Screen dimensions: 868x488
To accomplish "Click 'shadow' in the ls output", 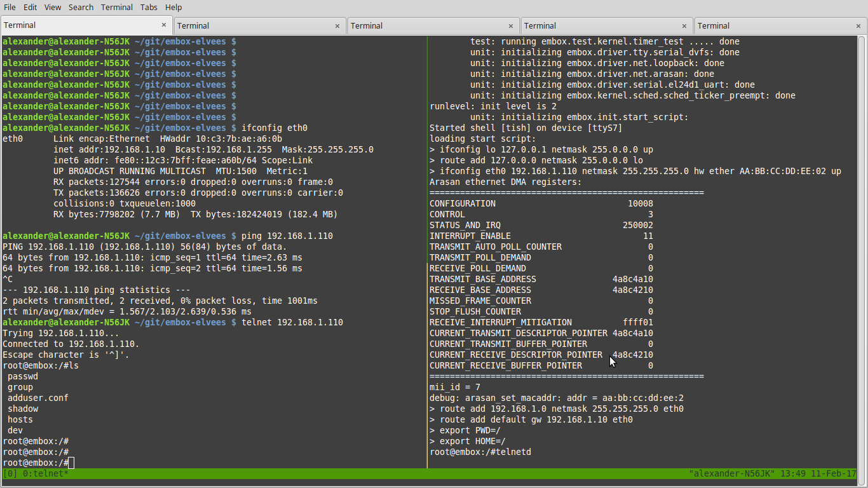I will click(23, 409).
